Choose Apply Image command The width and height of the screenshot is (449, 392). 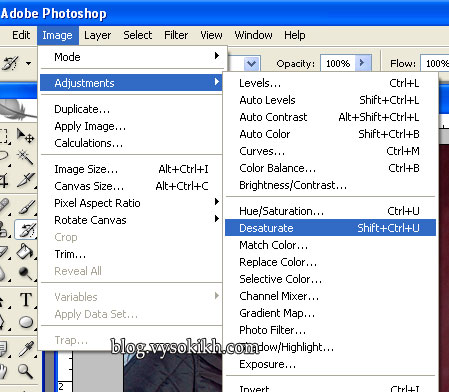point(131,126)
